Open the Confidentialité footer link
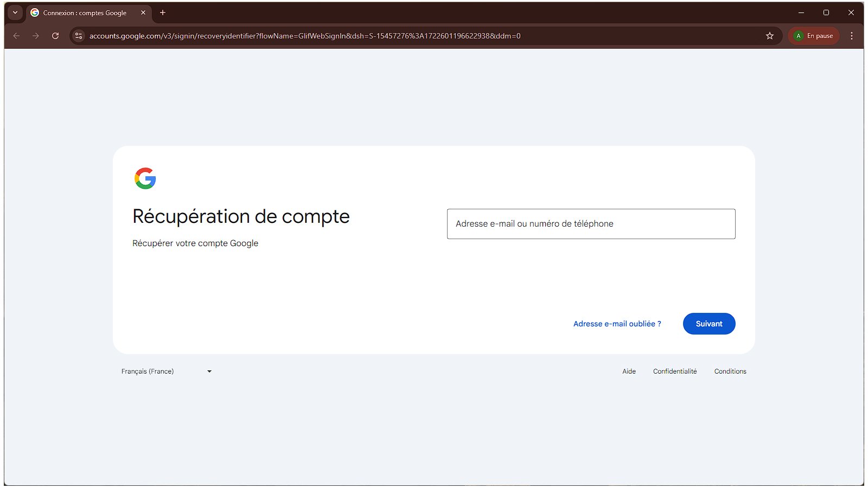 click(674, 371)
